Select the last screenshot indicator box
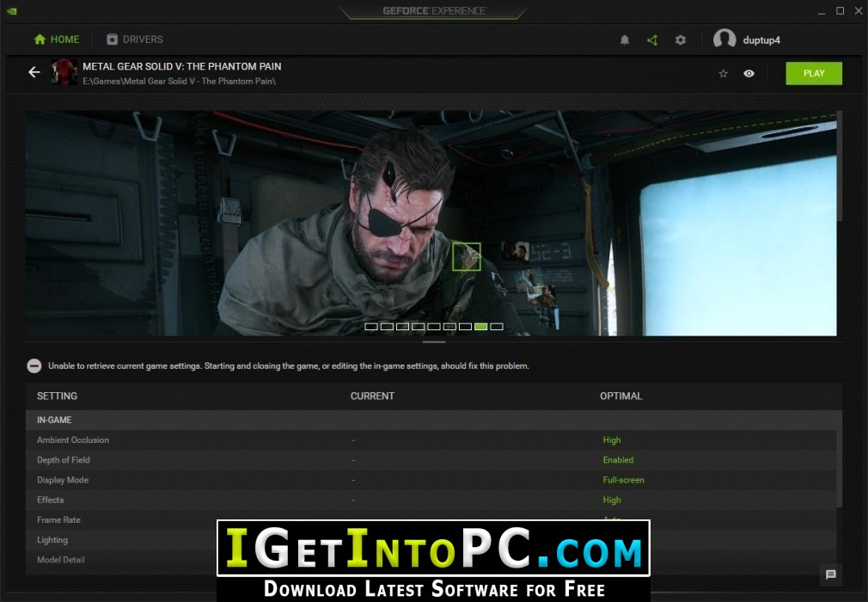Screen dimensions: 868x602 [497, 327]
